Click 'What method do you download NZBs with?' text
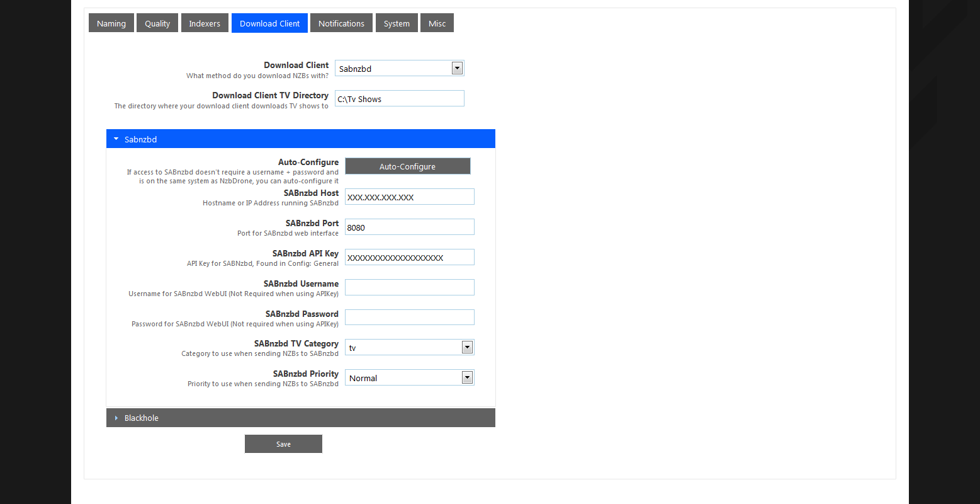This screenshot has width=980, height=504. point(257,76)
